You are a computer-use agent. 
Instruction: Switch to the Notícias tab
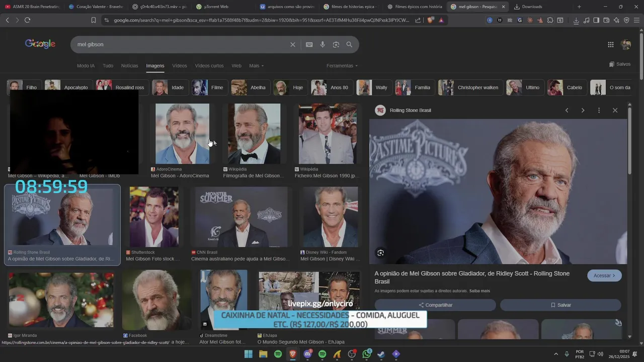tap(129, 66)
